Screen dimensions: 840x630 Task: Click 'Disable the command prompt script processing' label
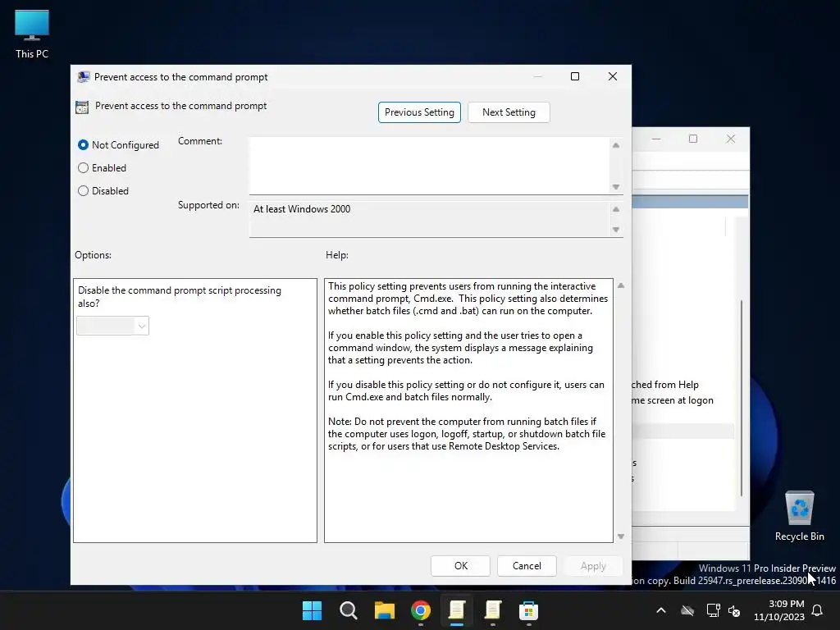tap(180, 297)
